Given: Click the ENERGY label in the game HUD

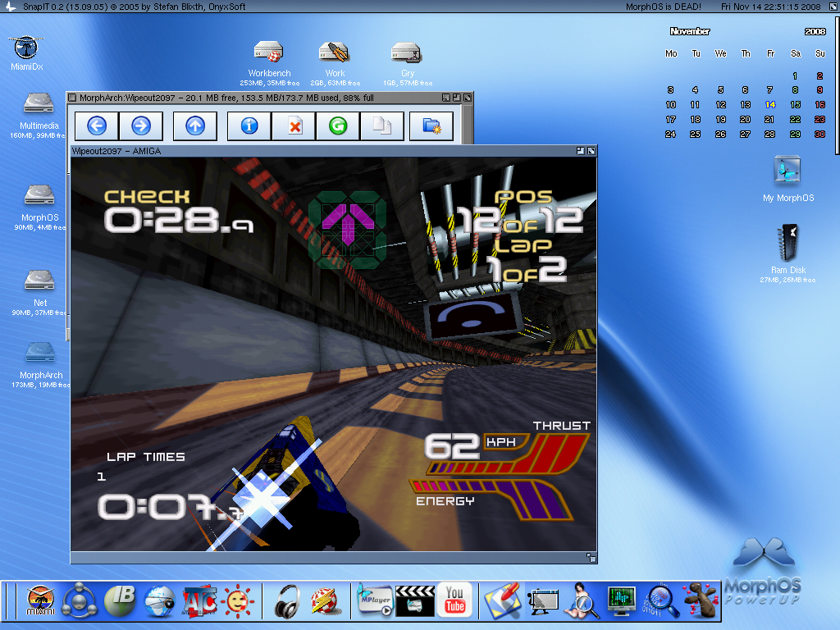Looking at the screenshot, I should (x=445, y=501).
